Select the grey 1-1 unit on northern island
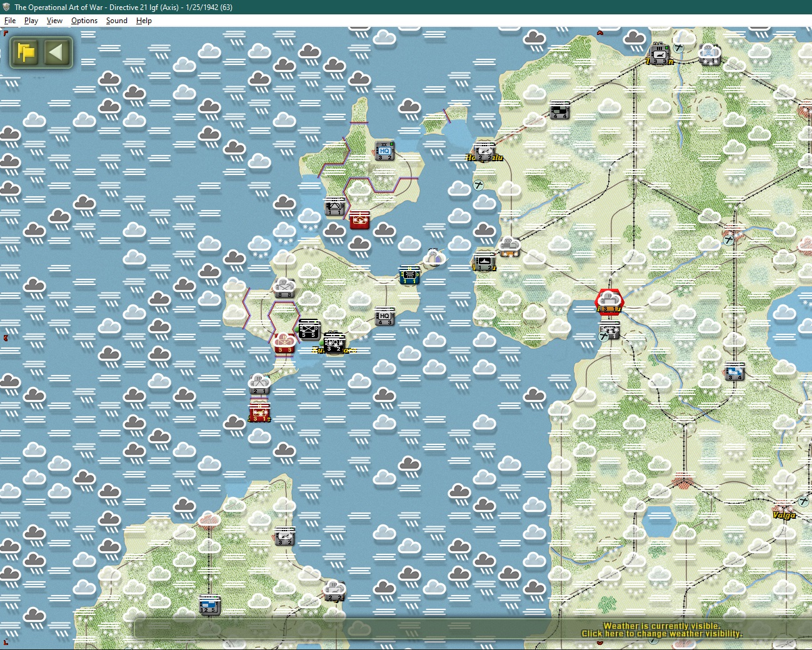This screenshot has width=812, height=650. pos(335,206)
